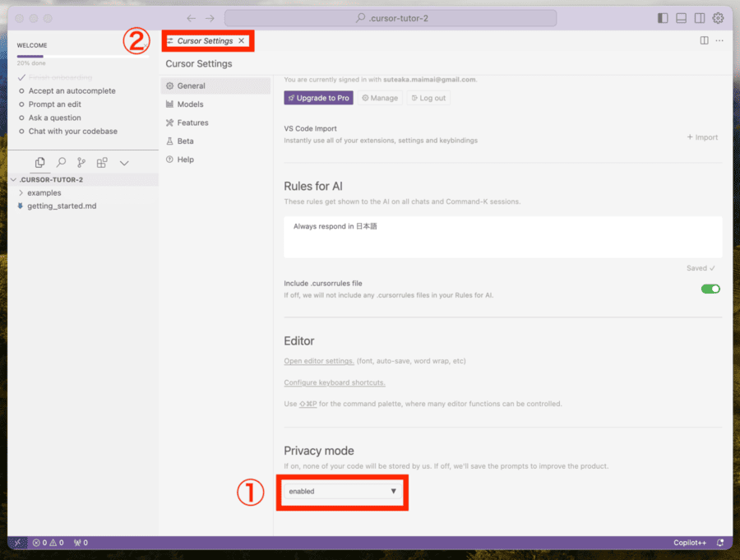Image resolution: width=740 pixels, height=560 pixels.
Task: Click the Rules for AI heading
Action: coord(313,187)
